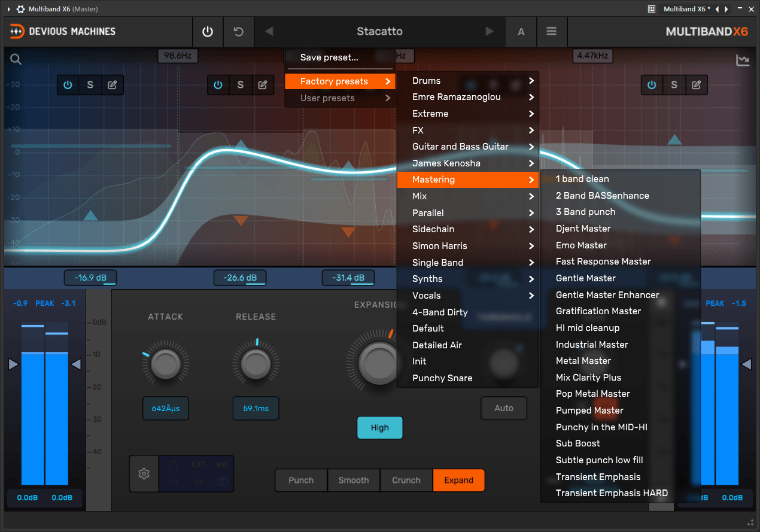Click the spectrum graph icon at top right
The height and width of the screenshot is (532, 760).
point(743,60)
